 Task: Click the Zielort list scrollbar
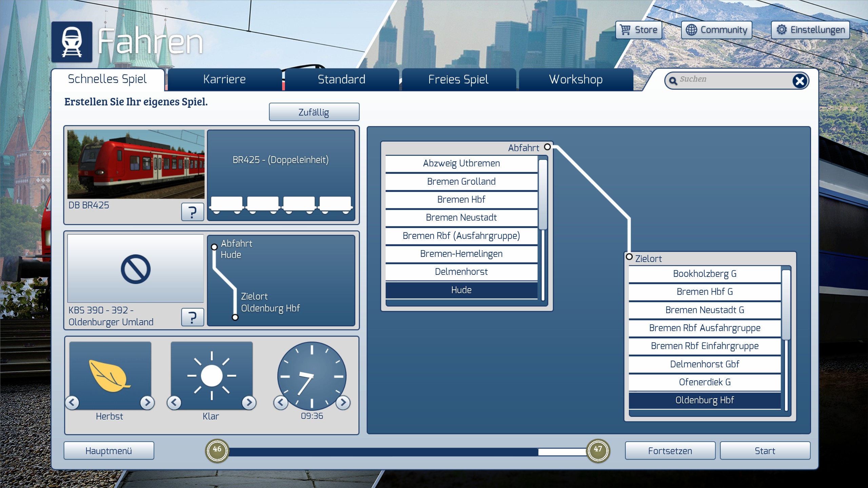click(786, 305)
